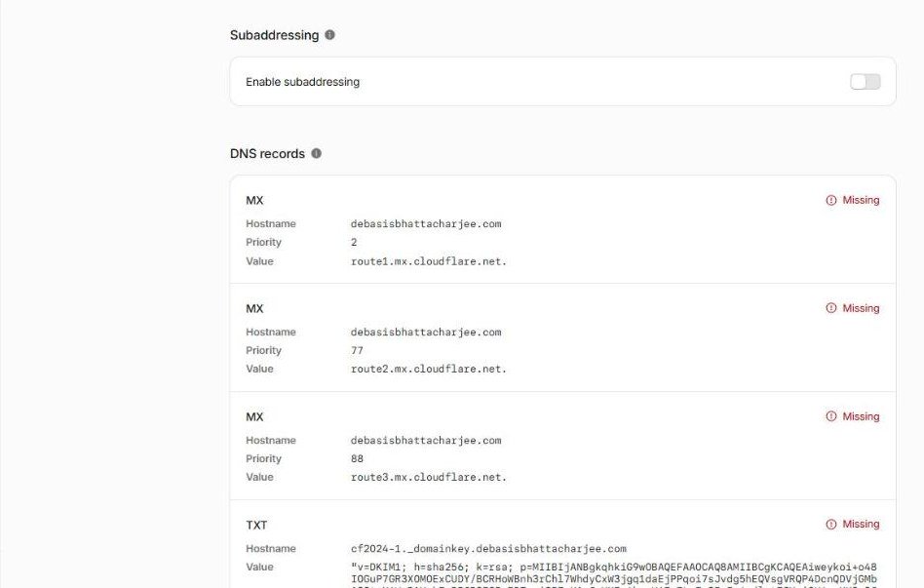924x588 pixels.
Task: Select hostname of the priority 77 MX record
Action: [426, 333]
